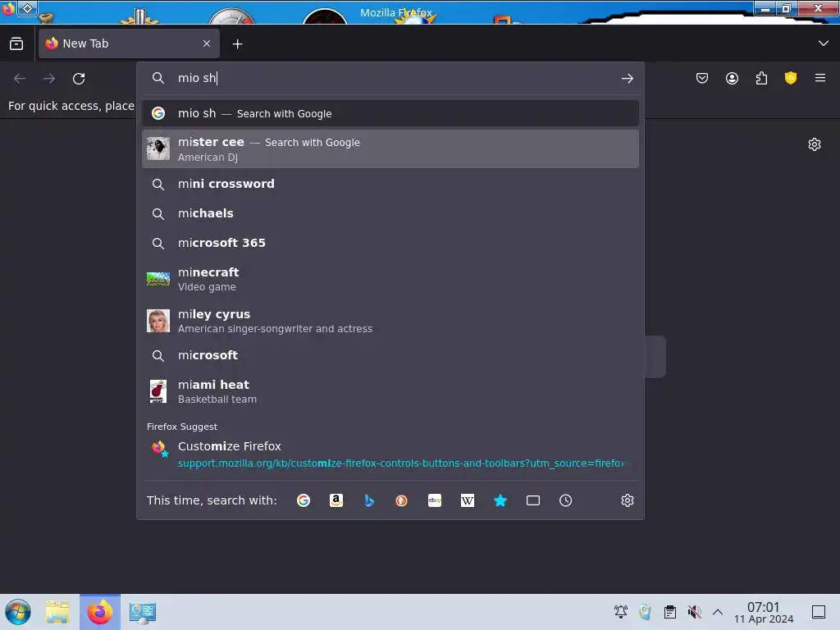The height and width of the screenshot is (630, 840).
Task: Pick the 'microsoft 365' suggestion
Action: 390,243
